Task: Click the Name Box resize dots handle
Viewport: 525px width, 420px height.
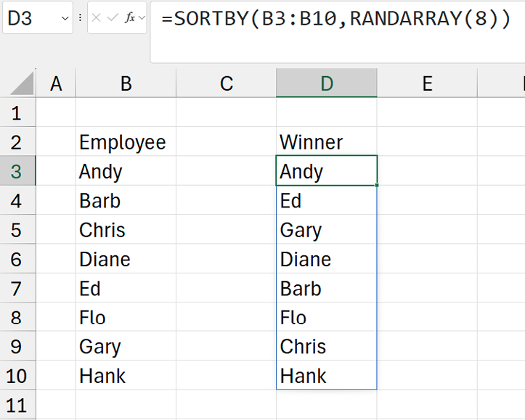Action: pos(79,18)
